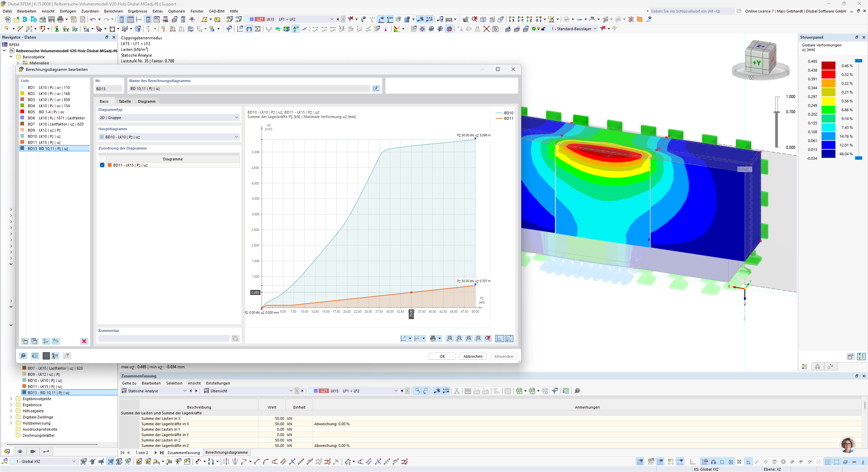Toggle the filled area diagram display button
The height and width of the screenshot is (472, 868).
tap(499, 338)
